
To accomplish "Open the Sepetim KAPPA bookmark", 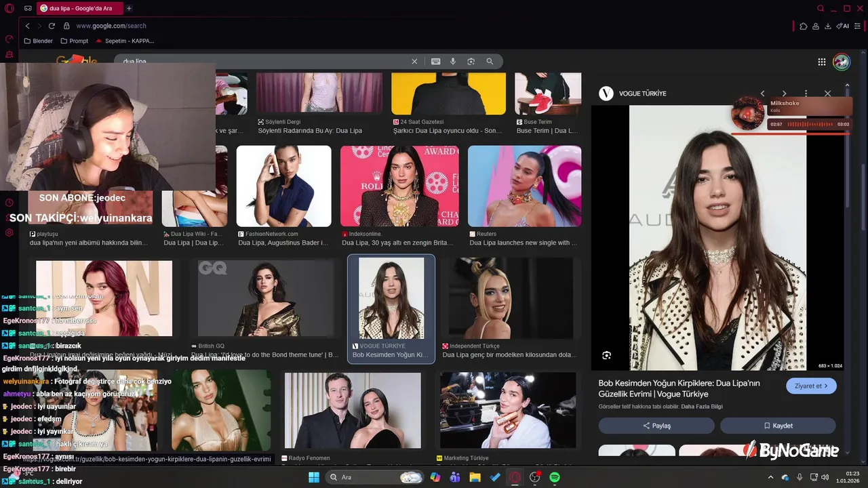I will click(x=125, y=41).
